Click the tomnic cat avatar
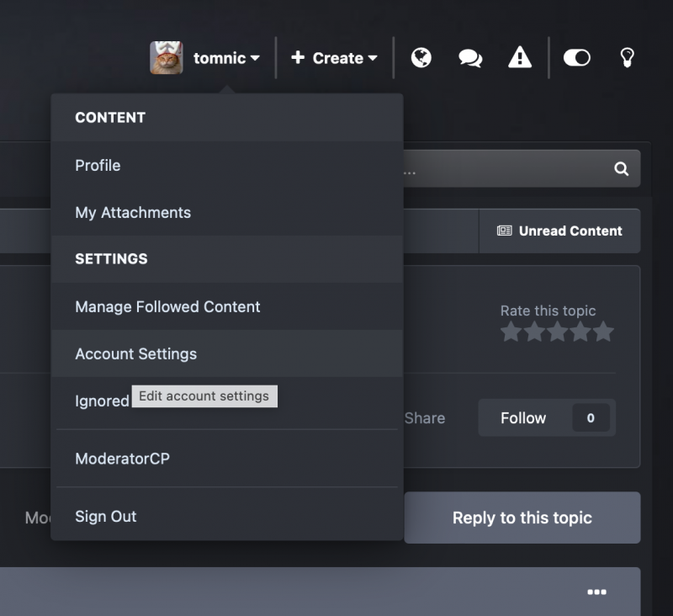Viewport: 673px width, 616px height. coord(167,58)
